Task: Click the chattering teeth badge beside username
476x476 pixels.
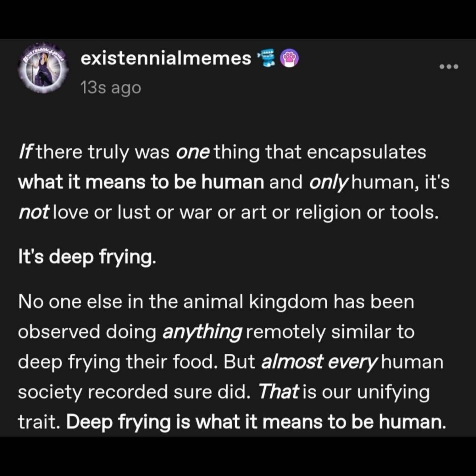Action: tap(267, 58)
